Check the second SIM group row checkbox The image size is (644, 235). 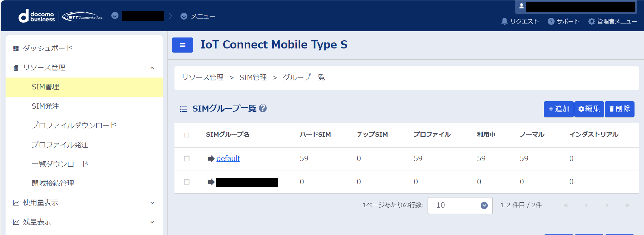coord(187,182)
